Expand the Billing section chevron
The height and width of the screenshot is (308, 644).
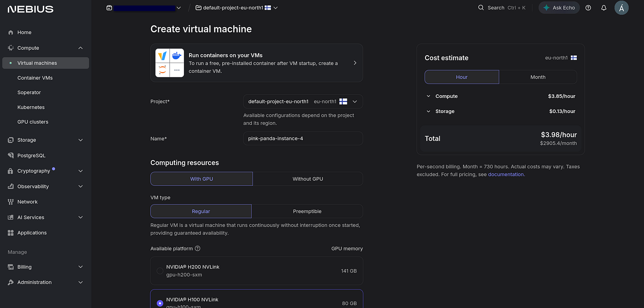(80, 267)
